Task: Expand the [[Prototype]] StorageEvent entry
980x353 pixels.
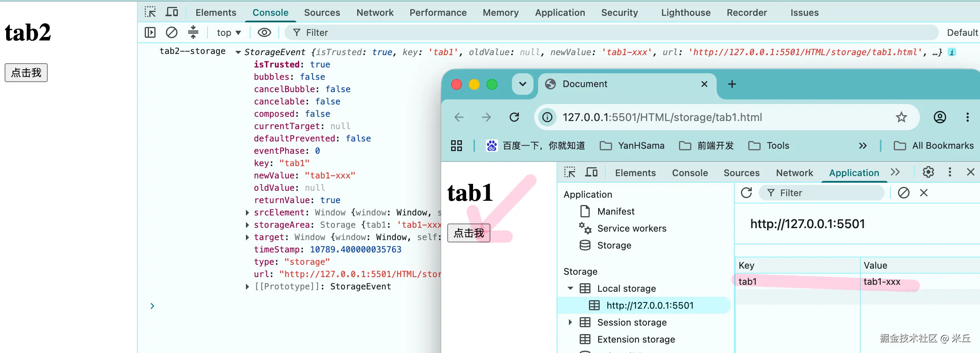Action: point(248,287)
